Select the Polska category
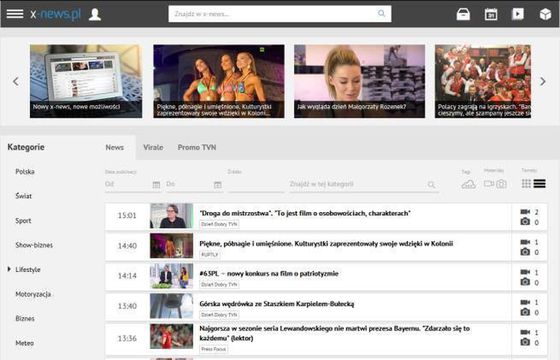560x360 pixels. pos(25,172)
